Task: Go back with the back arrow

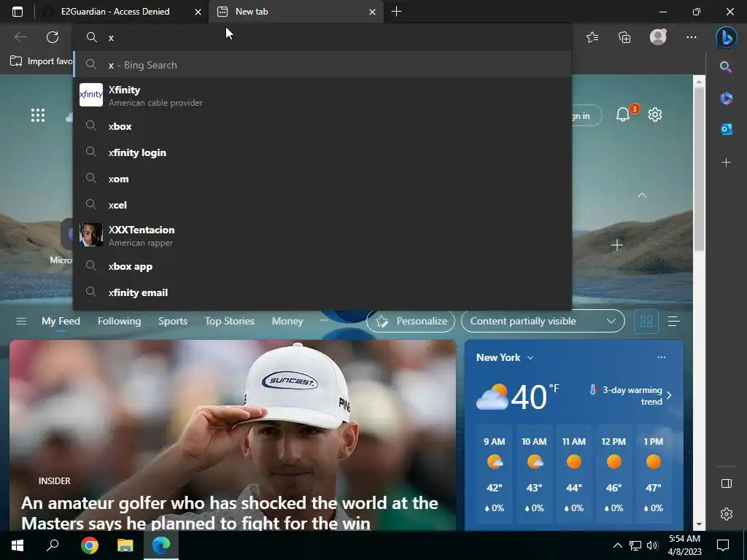Action: click(20, 37)
